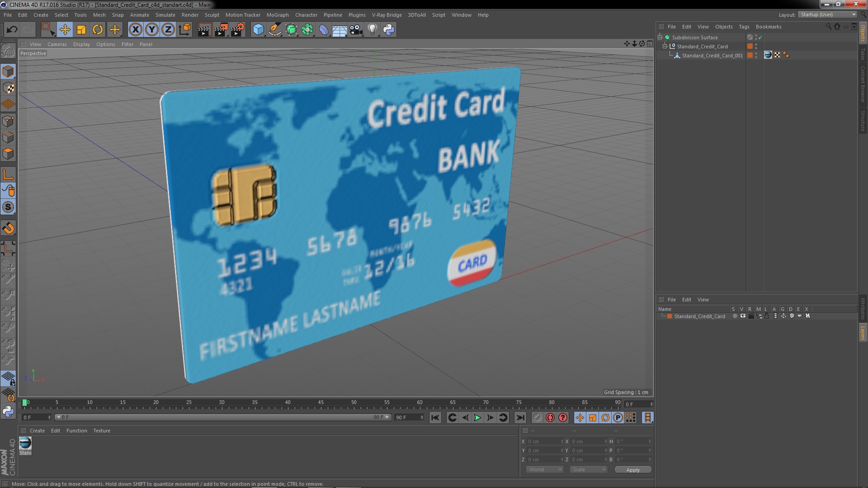Toggle the X axis lock

click(x=135, y=30)
